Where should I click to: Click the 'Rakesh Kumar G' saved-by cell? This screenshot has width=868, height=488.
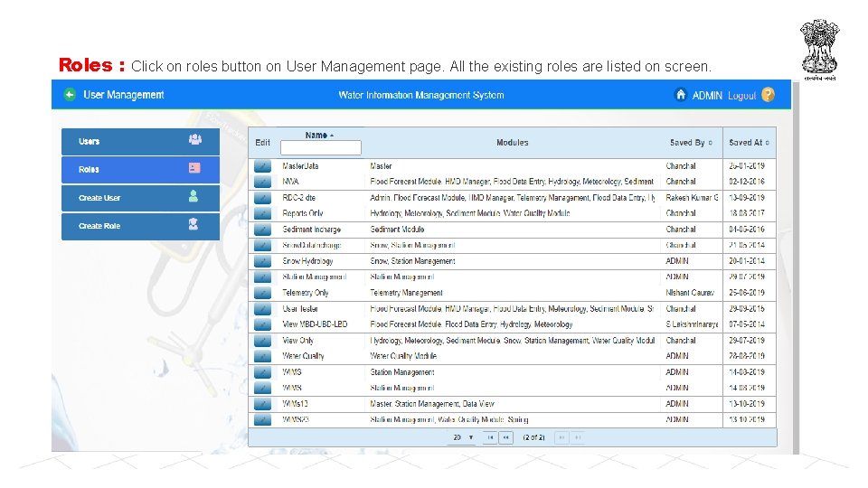pyautogui.click(x=692, y=198)
